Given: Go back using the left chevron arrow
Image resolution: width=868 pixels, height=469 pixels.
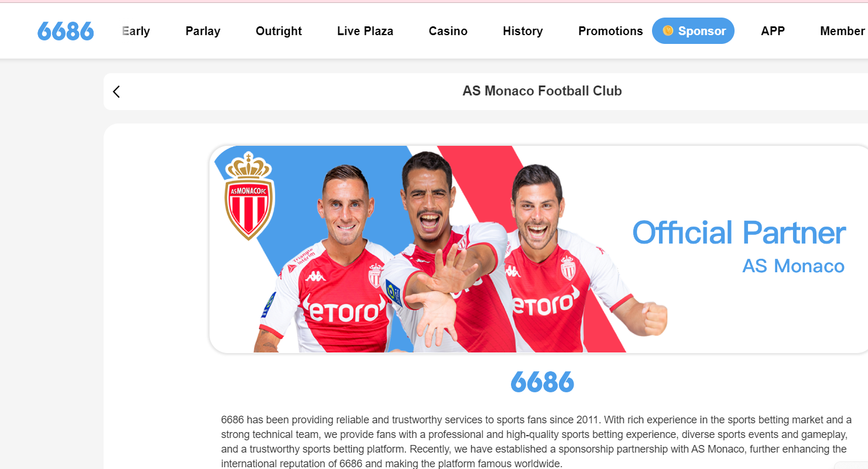Looking at the screenshot, I should pyautogui.click(x=116, y=91).
